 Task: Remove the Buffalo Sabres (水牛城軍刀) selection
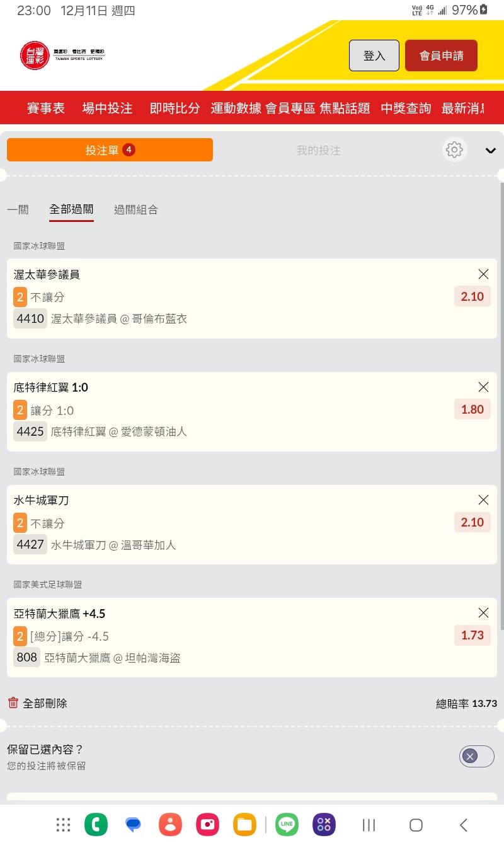click(483, 500)
